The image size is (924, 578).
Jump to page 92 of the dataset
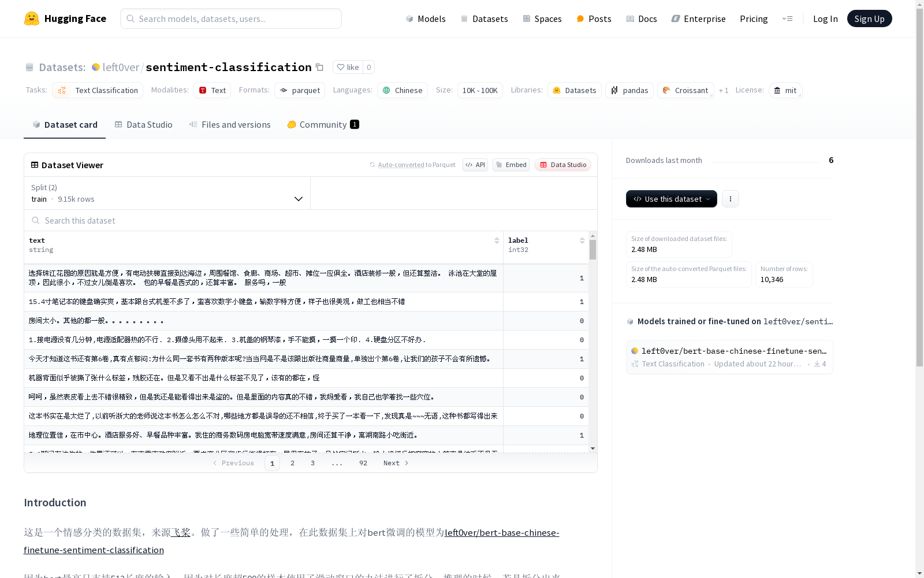pos(363,463)
